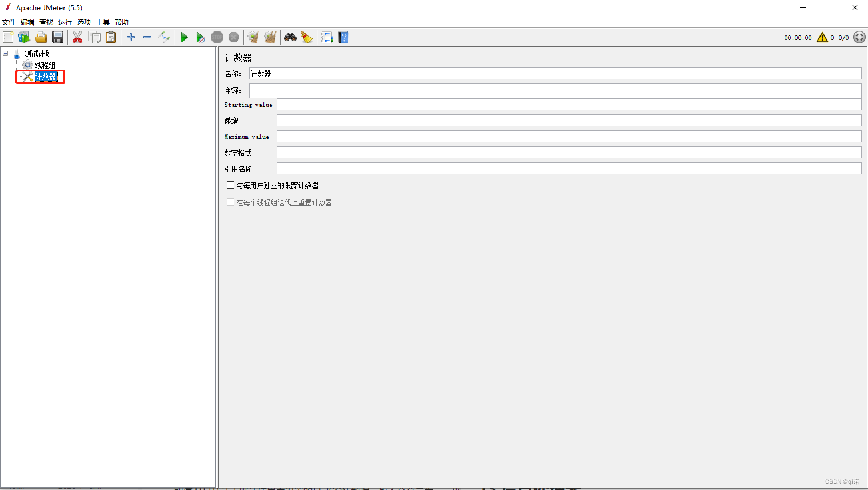The image size is (868, 490).
Task: Open the 工具 menu
Action: click(103, 22)
